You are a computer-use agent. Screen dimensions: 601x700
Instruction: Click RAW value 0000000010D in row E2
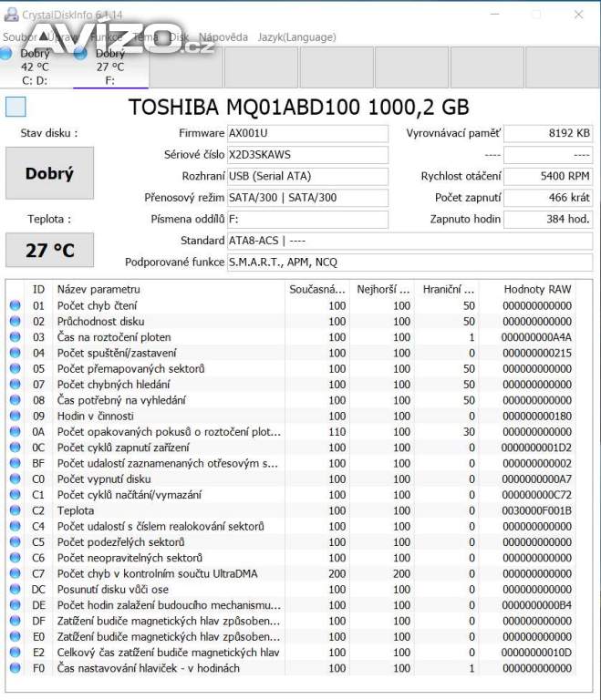[x=536, y=653]
